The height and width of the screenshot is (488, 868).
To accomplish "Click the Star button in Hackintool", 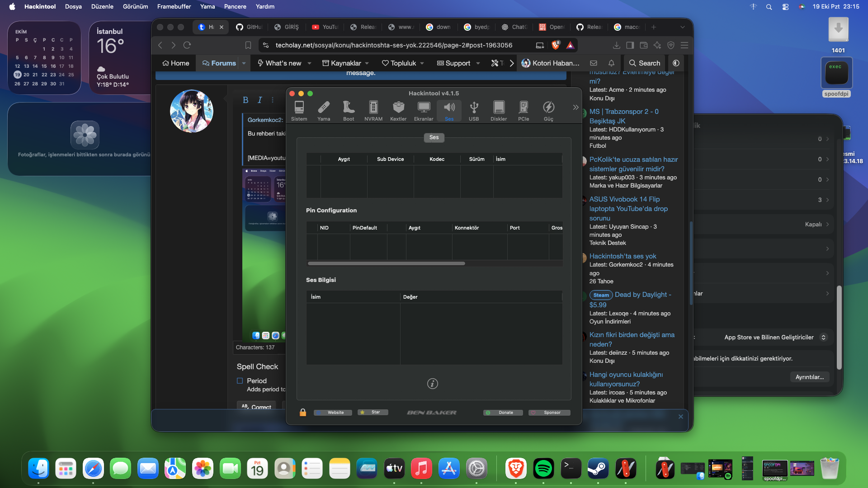I will point(373,412).
